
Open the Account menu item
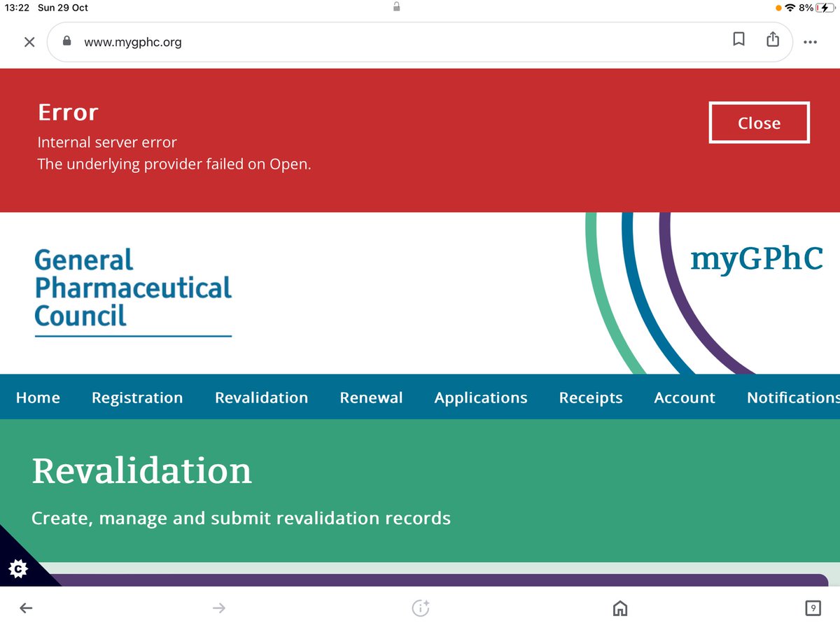click(x=685, y=398)
